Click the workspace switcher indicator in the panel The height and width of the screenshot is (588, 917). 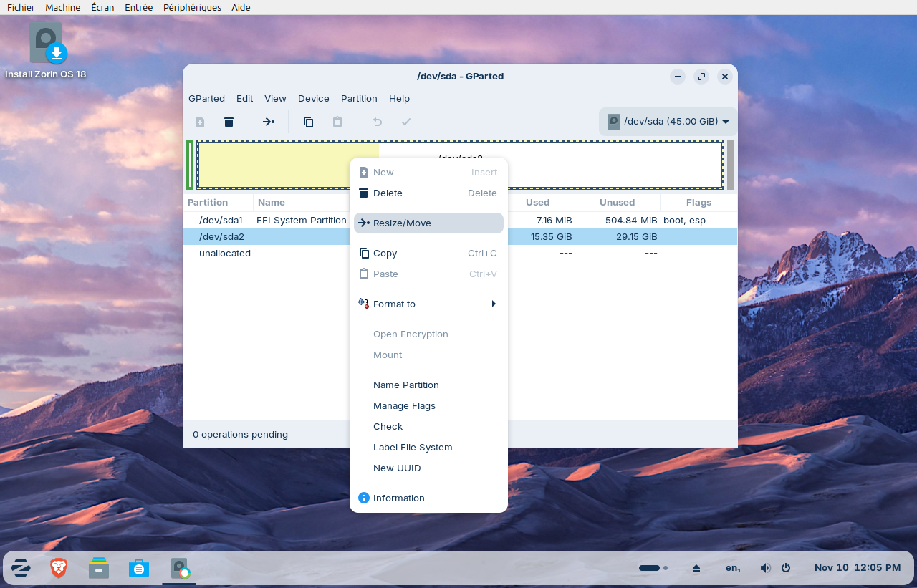[x=653, y=568]
